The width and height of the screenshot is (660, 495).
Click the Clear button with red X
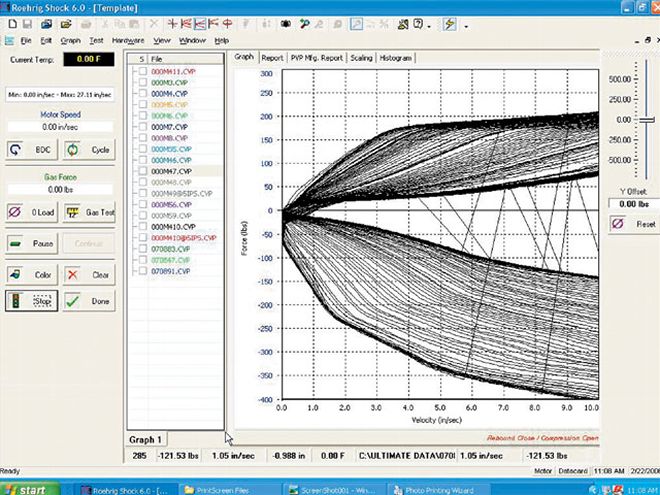(x=89, y=275)
